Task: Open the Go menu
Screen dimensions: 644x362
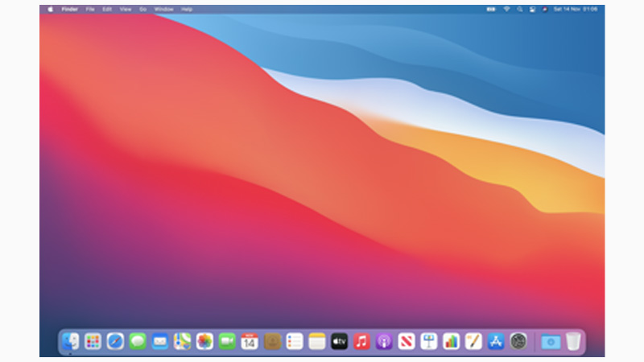Action: [143, 9]
